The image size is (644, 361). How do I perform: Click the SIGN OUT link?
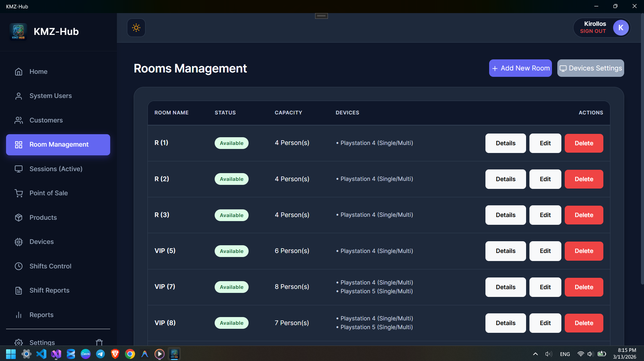point(593,31)
